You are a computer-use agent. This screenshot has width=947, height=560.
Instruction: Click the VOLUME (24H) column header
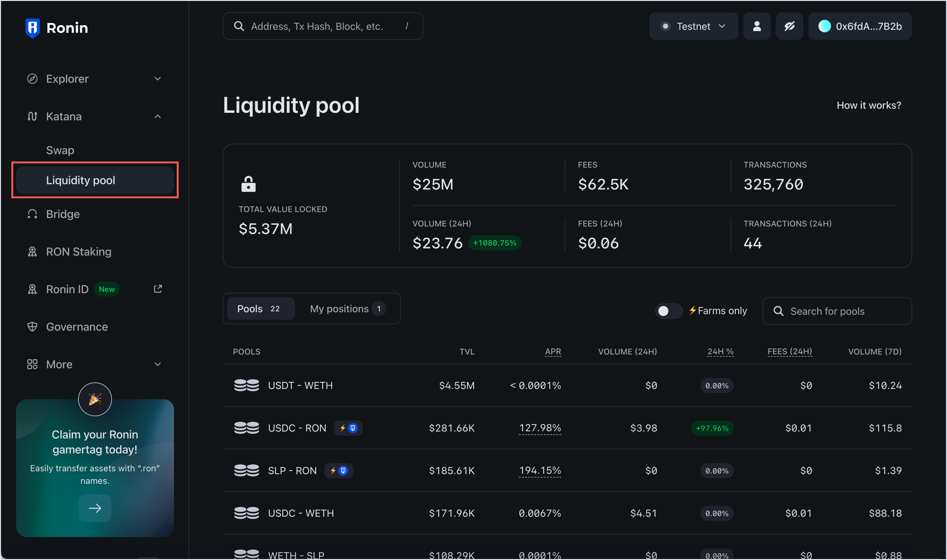coord(628,351)
